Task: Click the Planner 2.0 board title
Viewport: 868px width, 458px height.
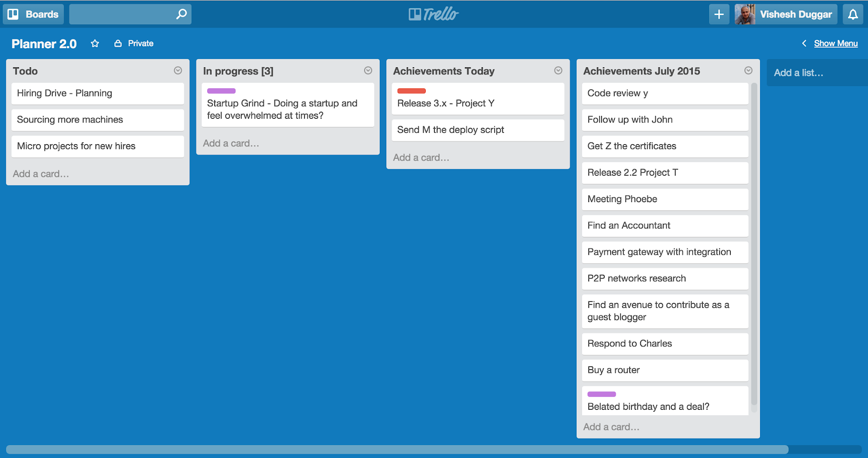Action: 44,44
